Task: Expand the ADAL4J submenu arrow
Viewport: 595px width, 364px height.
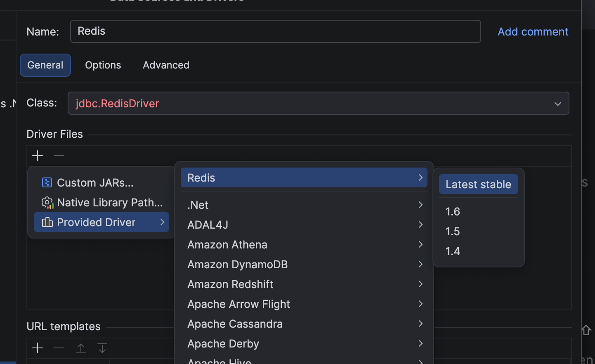Action: [420, 225]
